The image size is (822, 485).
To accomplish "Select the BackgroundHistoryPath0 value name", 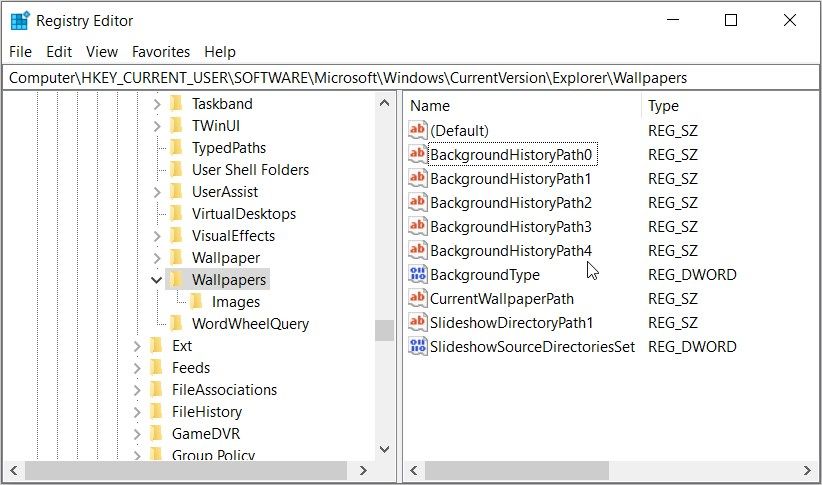I will point(511,155).
